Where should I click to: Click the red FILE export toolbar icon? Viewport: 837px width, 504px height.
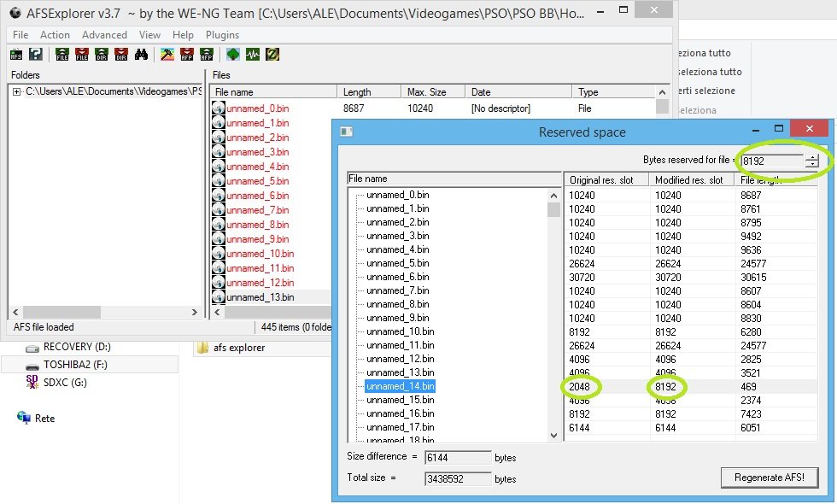pos(82,55)
